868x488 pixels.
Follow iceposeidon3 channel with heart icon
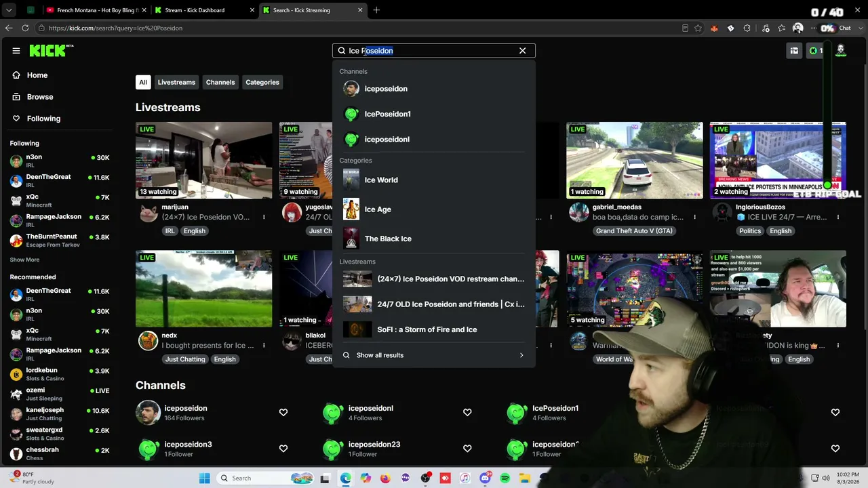(283, 448)
